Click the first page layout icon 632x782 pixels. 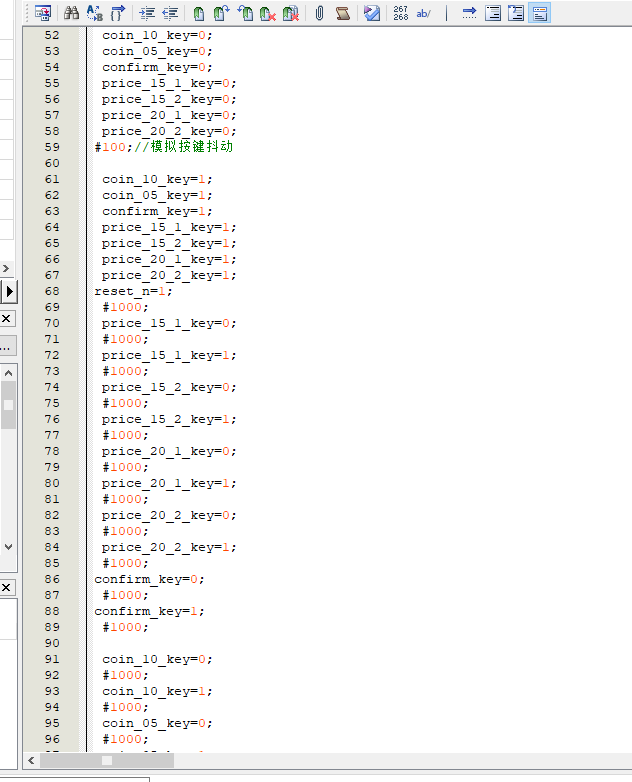tap(493, 13)
